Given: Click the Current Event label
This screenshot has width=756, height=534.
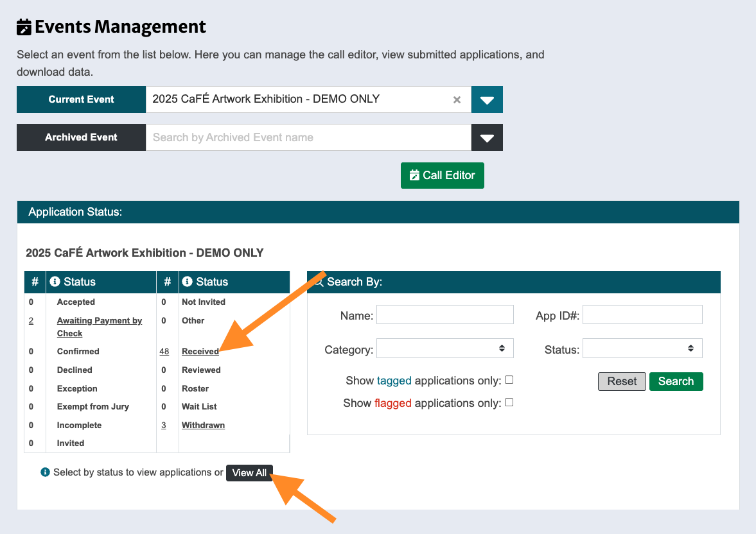Looking at the screenshot, I should 81,99.
